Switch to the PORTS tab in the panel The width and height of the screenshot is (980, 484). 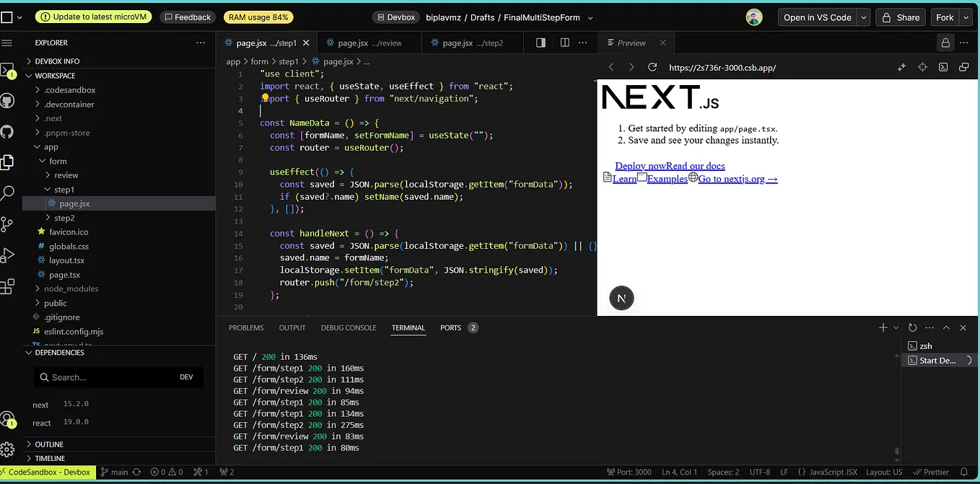pyautogui.click(x=451, y=327)
